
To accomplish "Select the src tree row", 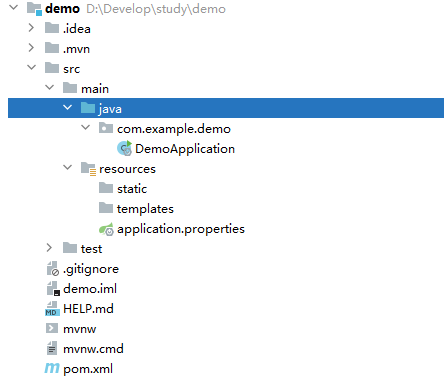I will [x=226, y=69].
